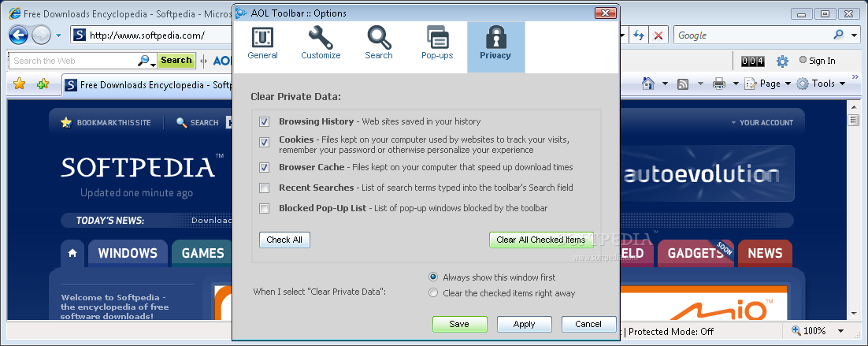The width and height of the screenshot is (868, 346).
Task: Select the Free Downloads Encyclopedia browser tab
Action: click(x=148, y=84)
